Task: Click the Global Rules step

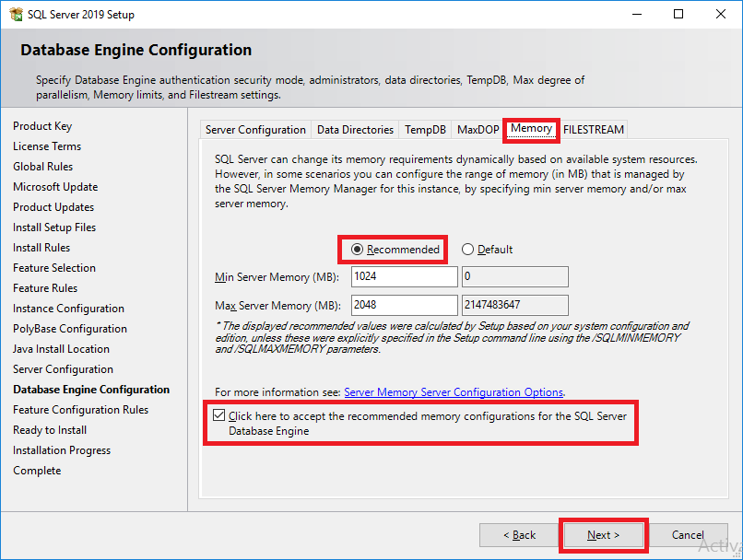Action: coord(43,167)
